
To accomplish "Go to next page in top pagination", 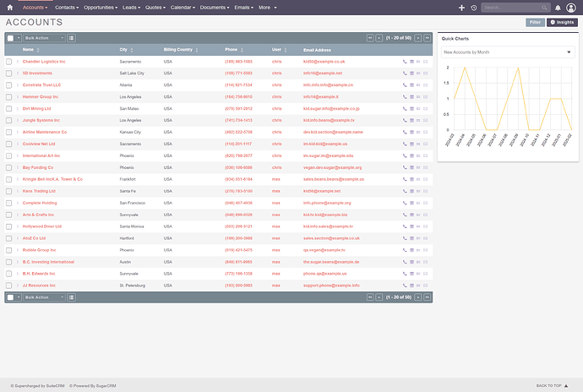I will [x=418, y=38].
